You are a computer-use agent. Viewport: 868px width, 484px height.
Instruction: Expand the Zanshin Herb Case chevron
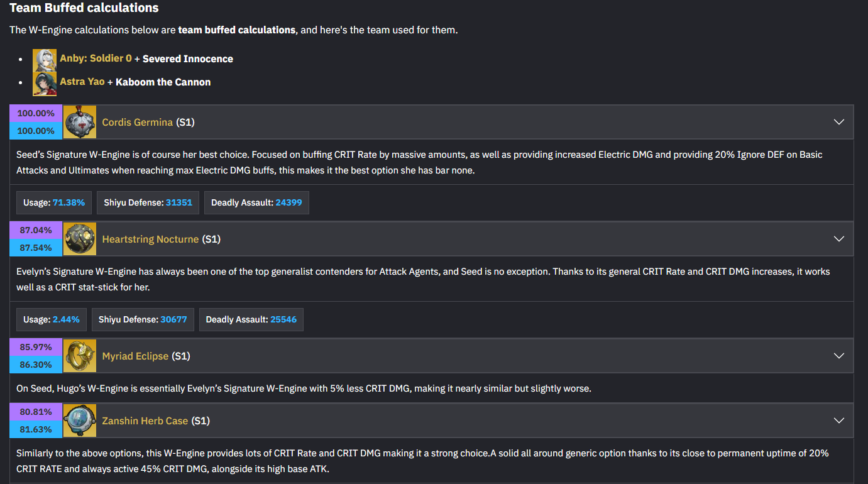(838, 421)
